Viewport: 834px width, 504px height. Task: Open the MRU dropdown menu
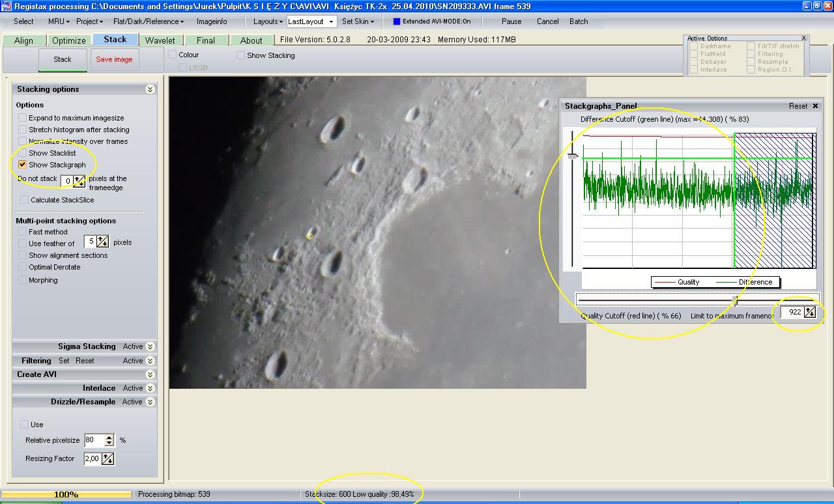58,21
